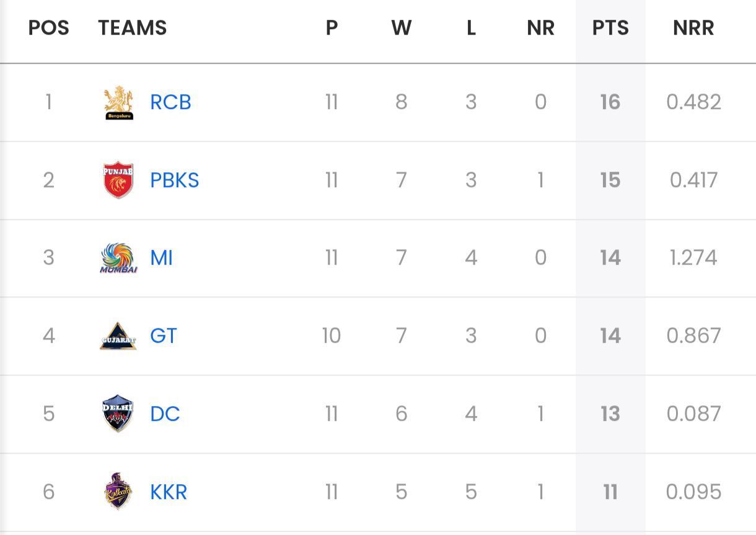Click RCB's 16 points value

(x=610, y=102)
